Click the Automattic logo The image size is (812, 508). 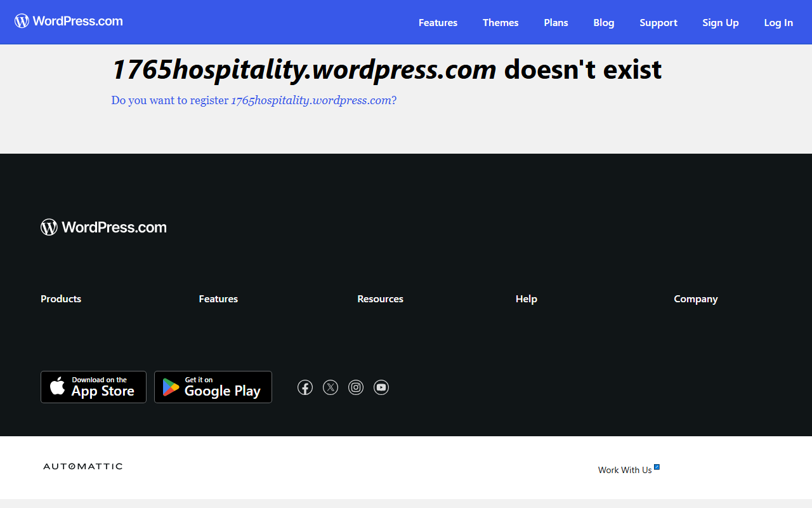point(82,466)
